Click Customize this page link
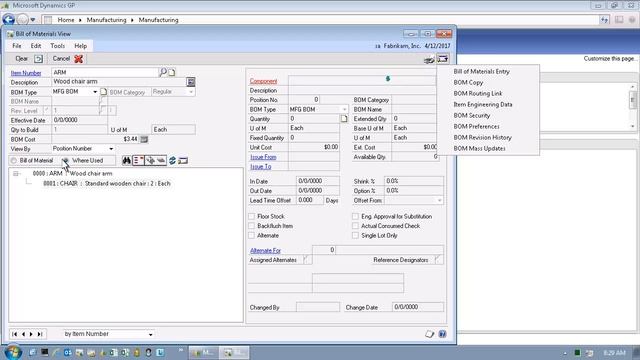 point(609,59)
